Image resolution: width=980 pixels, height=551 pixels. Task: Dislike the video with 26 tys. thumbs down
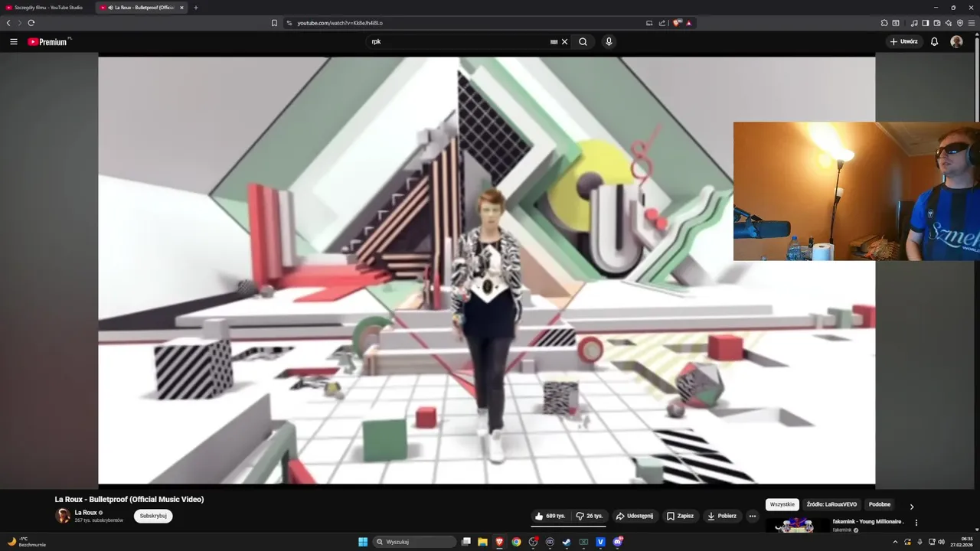[x=589, y=516]
